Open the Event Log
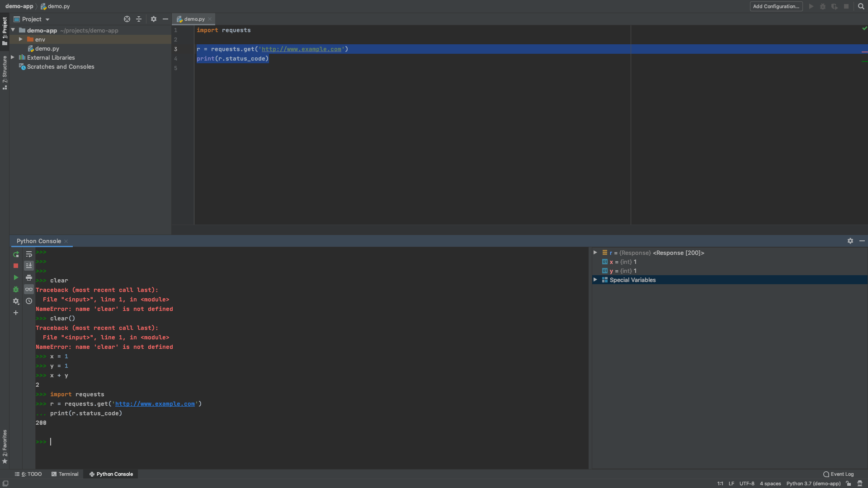The image size is (868, 488). 839,474
